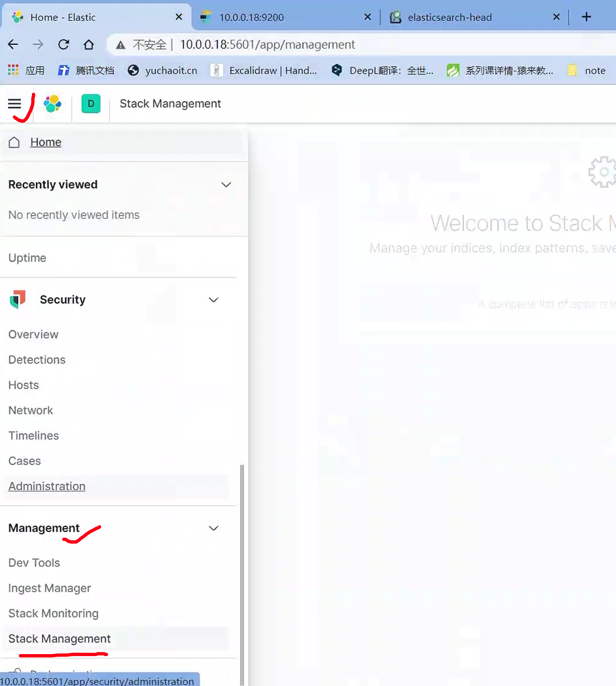The width and height of the screenshot is (616, 686).
Task: Click the Elastic logo icon
Action: [53, 104]
